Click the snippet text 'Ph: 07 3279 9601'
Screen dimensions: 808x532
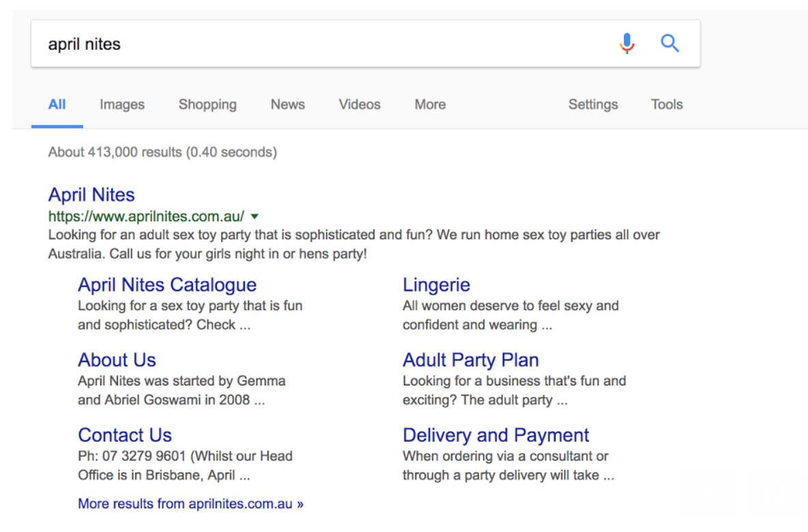(185, 466)
